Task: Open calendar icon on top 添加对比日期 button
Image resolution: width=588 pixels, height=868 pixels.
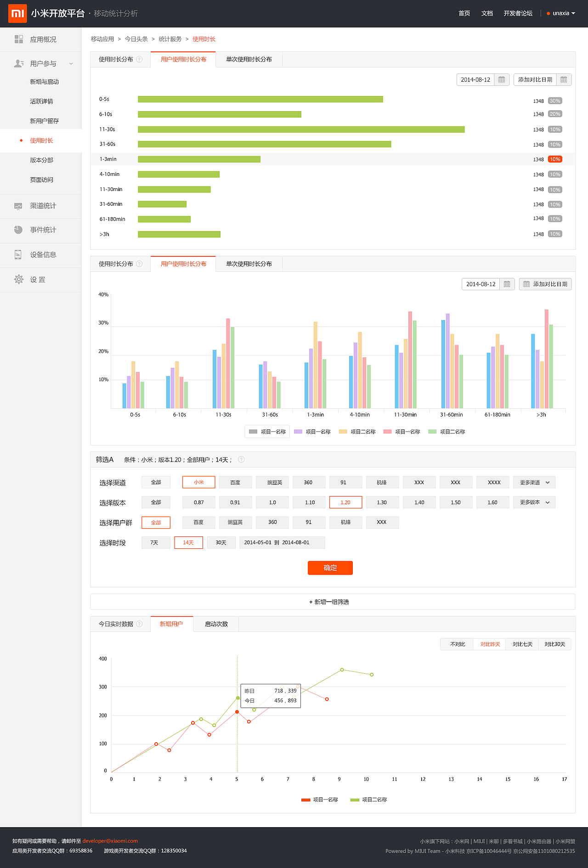Action: [564, 80]
